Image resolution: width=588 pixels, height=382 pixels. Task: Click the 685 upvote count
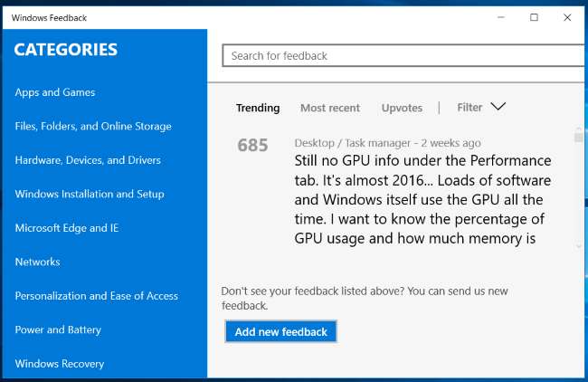pos(253,145)
